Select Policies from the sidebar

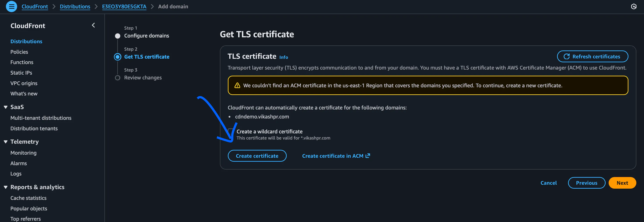coord(19,52)
